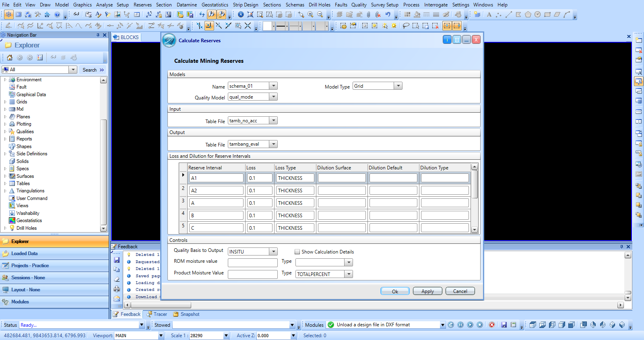This screenshot has width=644, height=340.
Task: Click the home icon in Explorer toolbar
Action: coord(10,58)
